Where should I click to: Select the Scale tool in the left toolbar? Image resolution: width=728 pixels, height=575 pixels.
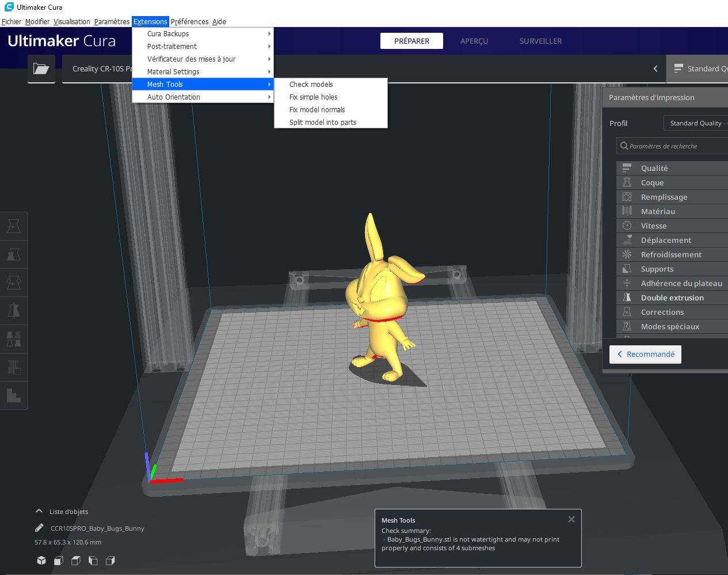coord(14,254)
